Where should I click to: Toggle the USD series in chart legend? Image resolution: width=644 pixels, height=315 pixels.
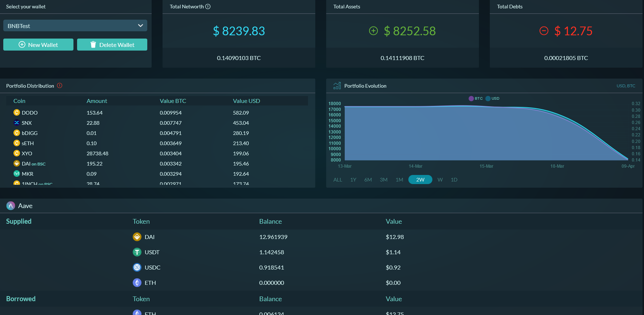coord(492,99)
